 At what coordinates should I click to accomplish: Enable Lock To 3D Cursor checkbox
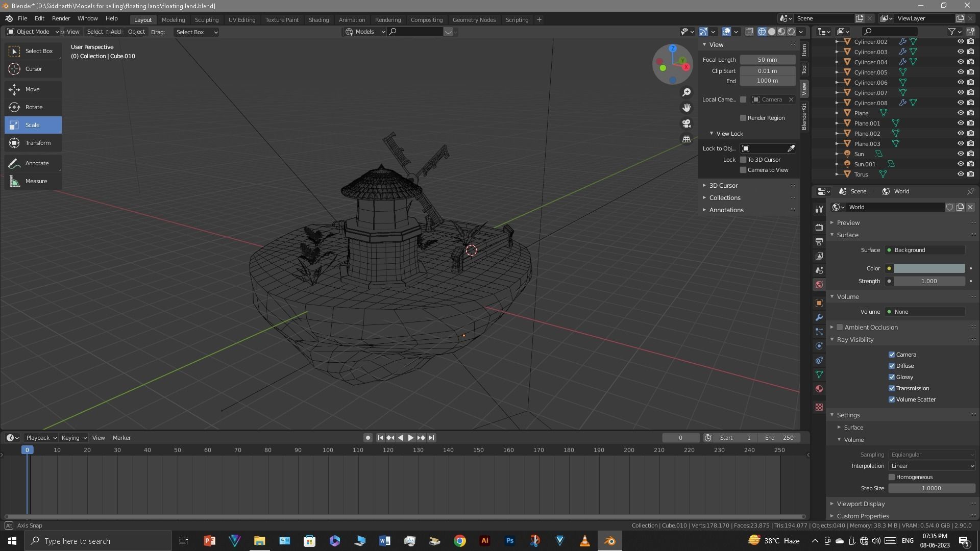[x=743, y=160]
